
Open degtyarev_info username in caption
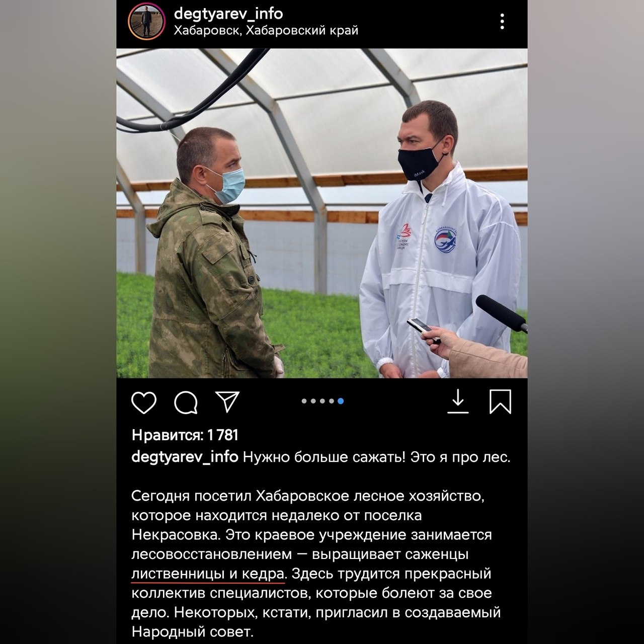click(x=185, y=457)
